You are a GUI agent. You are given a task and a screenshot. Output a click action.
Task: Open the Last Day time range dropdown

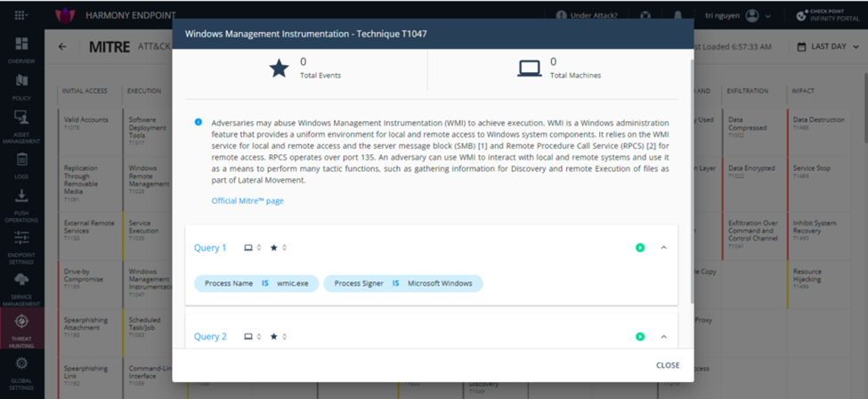pos(829,46)
